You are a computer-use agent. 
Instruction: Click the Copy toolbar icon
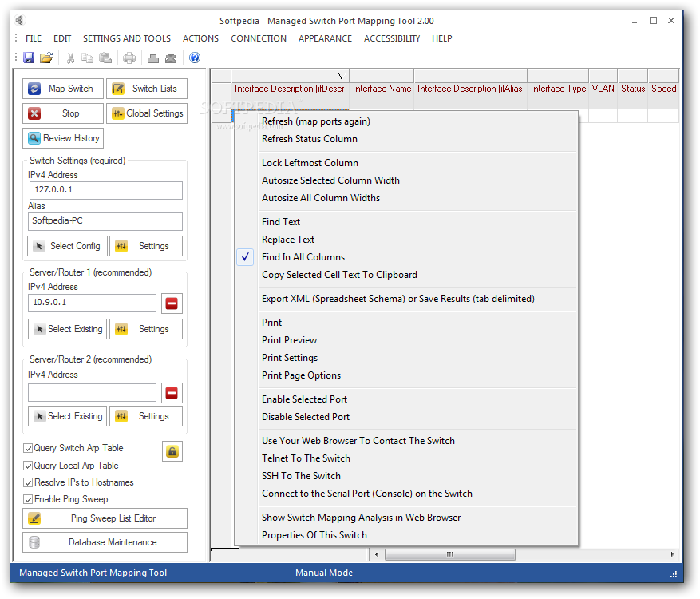tap(88, 58)
